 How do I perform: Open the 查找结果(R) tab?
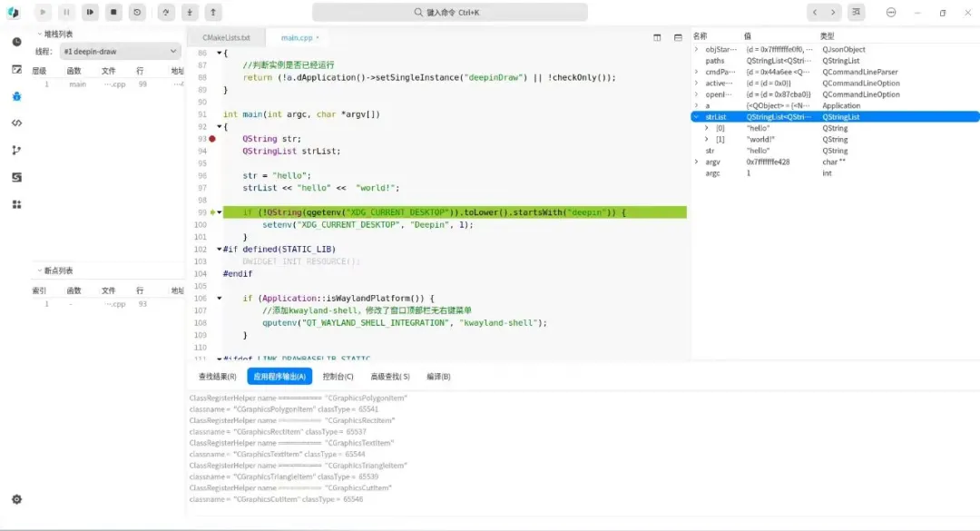pos(217,377)
